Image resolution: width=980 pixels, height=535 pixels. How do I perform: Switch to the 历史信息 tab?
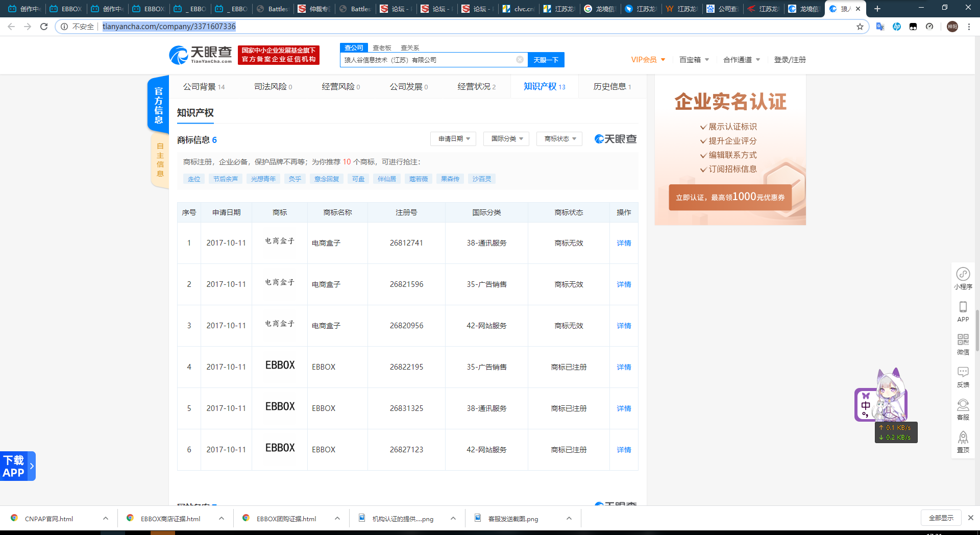pyautogui.click(x=612, y=87)
